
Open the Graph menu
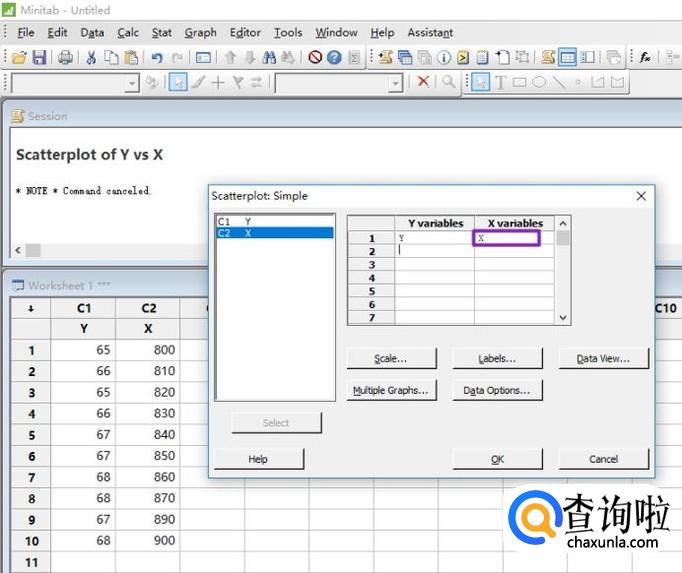pyautogui.click(x=200, y=33)
